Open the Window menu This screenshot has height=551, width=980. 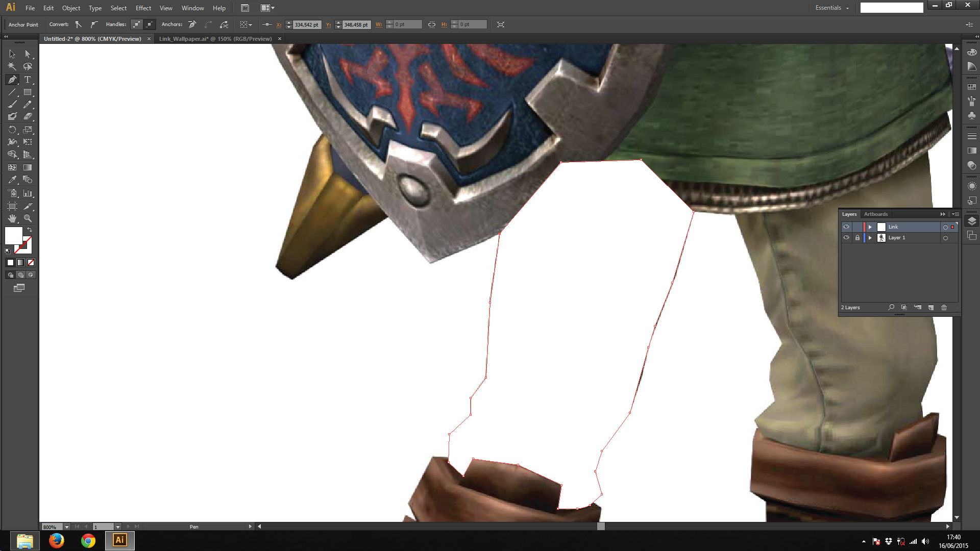[x=192, y=8]
